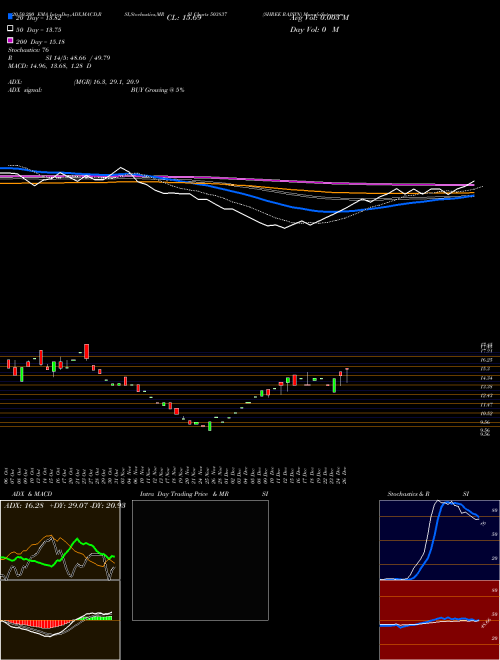Click the tallest red candlestick at the October peak
The height and width of the screenshot is (660, 500).
87,351
